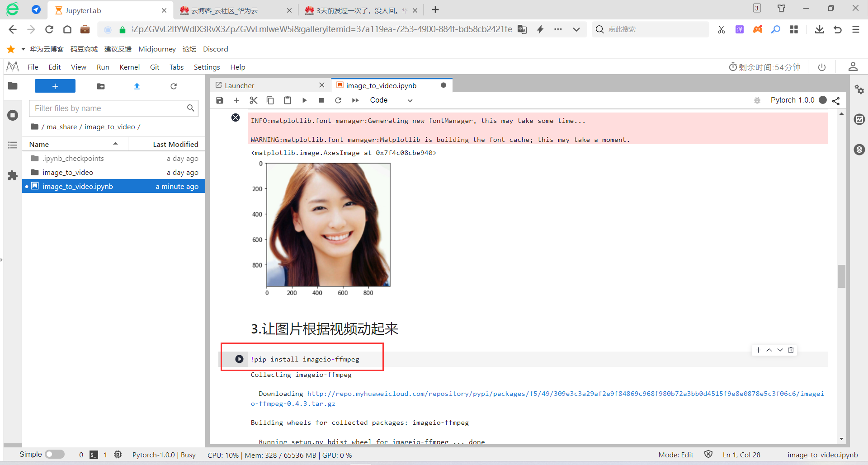Image resolution: width=868 pixels, height=465 pixels.
Task: Cut selected cells with scissors icon
Action: click(x=254, y=100)
